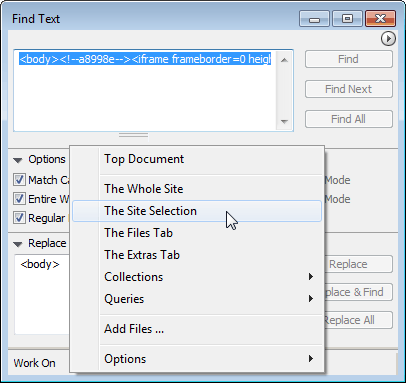The image size is (406, 383).
Task: Select The Whole Site menu entry
Action: click(197, 189)
